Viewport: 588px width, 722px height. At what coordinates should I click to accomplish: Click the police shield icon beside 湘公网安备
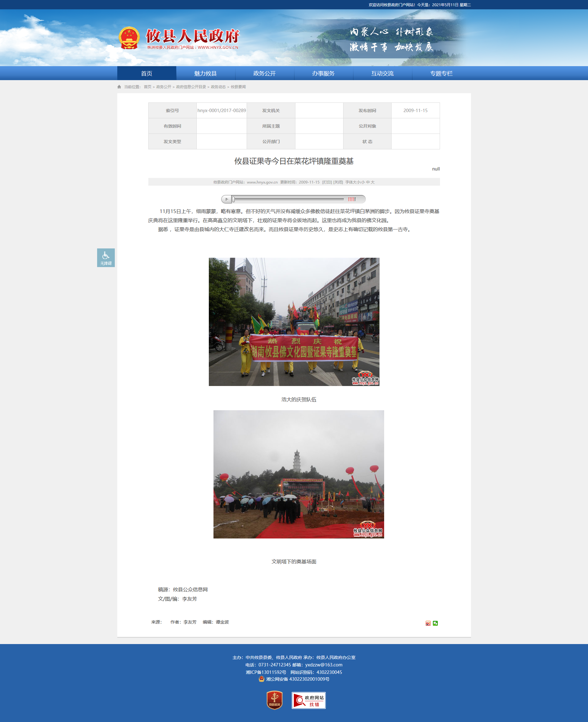[262, 679]
